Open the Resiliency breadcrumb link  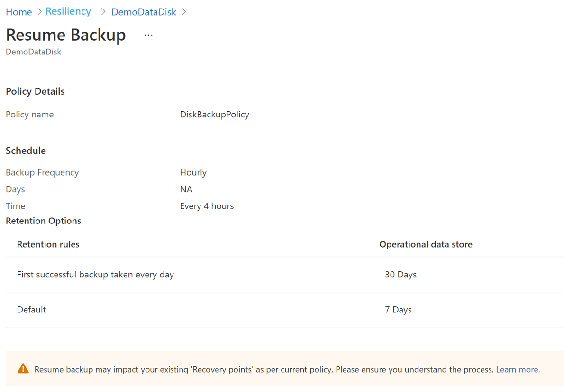68,11
